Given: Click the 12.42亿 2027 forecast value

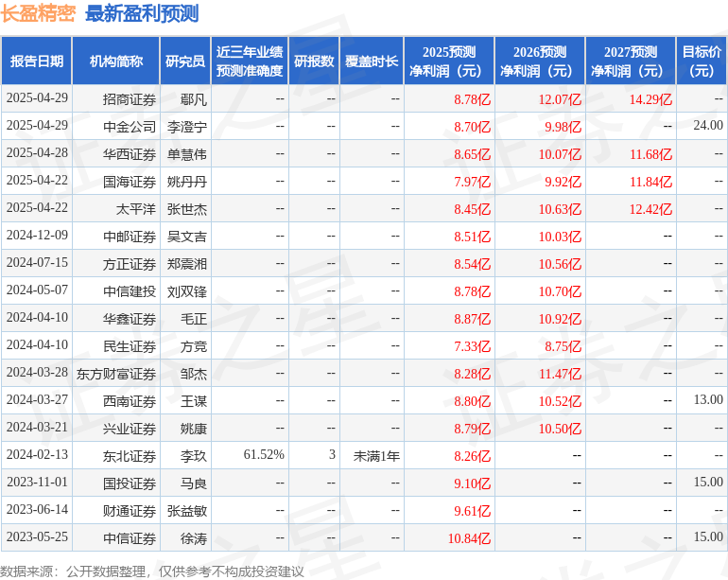Looking at the screenshot, I should tap(650, 209).
